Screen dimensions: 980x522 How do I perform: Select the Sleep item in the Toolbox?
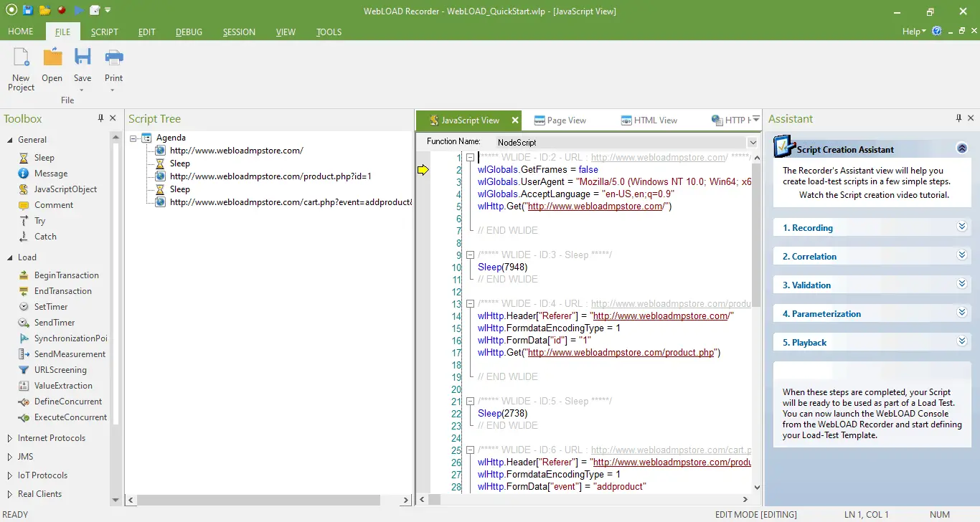[44, 158]
